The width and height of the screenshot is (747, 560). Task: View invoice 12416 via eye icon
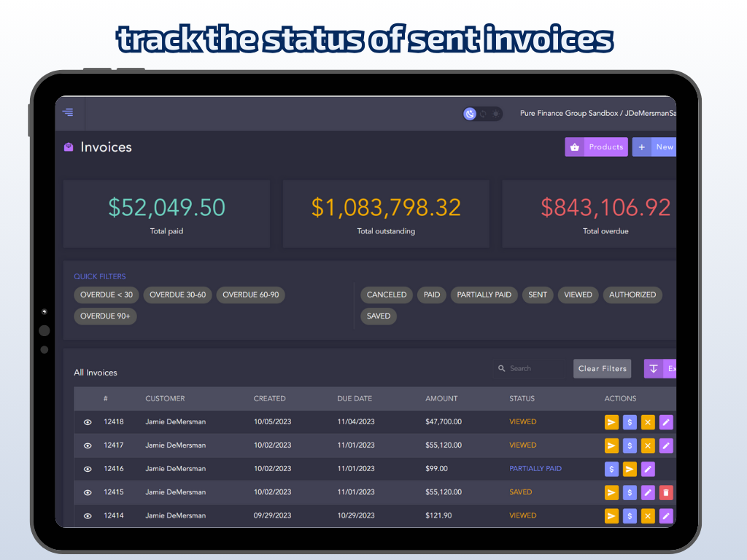88,469
